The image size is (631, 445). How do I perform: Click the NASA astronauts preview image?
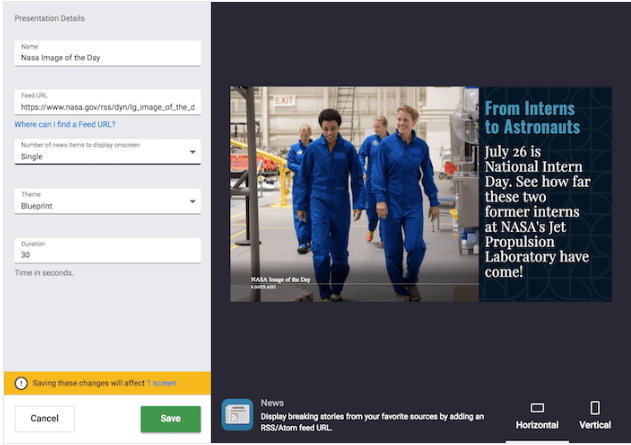point(354,194)
